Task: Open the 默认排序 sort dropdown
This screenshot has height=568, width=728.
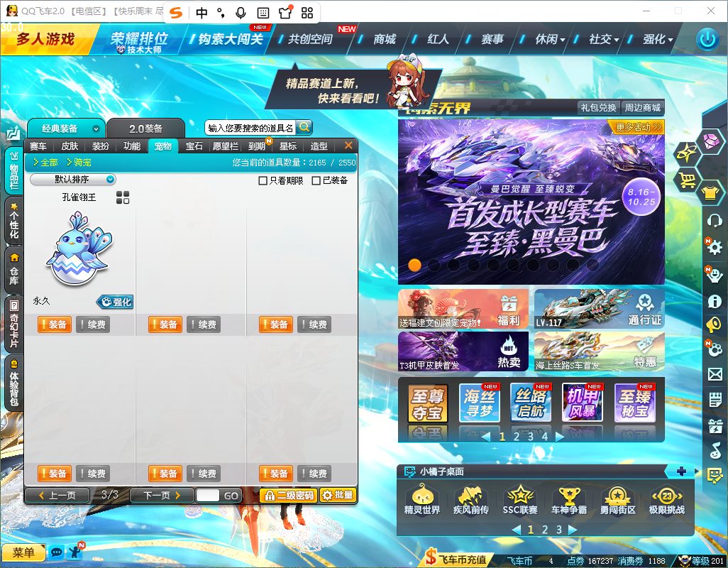Action: click(x=73, y=179)
